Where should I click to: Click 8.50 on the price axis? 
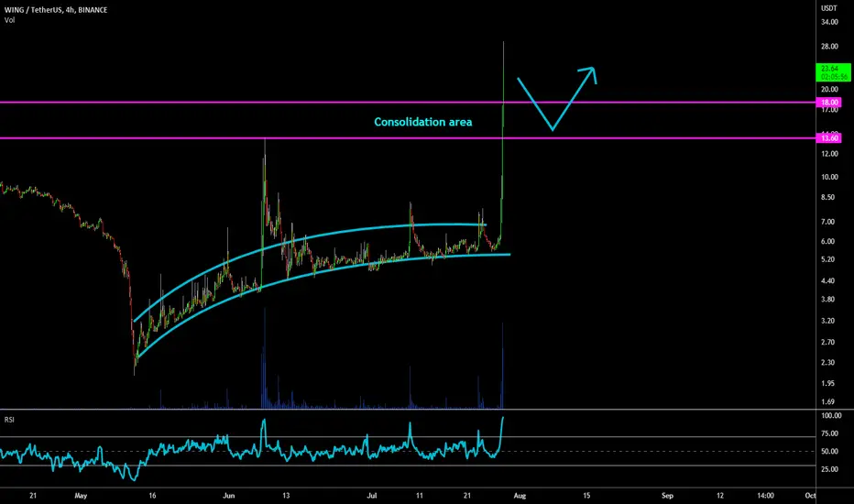pos(827,197)
